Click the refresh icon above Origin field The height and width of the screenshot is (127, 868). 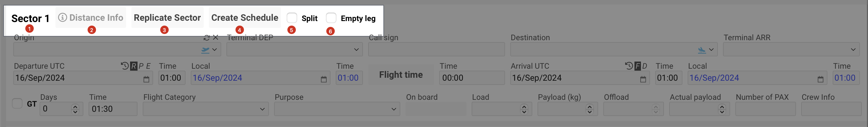207,38
